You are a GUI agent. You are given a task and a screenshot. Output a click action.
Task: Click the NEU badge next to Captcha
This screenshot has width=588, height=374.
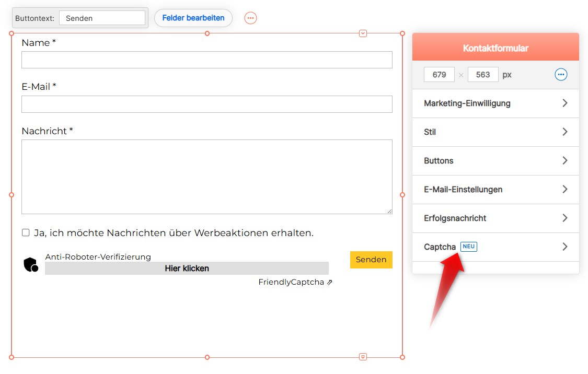click(x=469, y=247)
